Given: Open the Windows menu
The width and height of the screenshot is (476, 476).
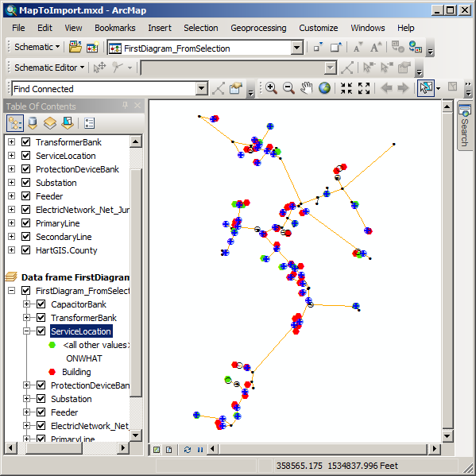Looking at the screenshot, I should coord(368,28).
